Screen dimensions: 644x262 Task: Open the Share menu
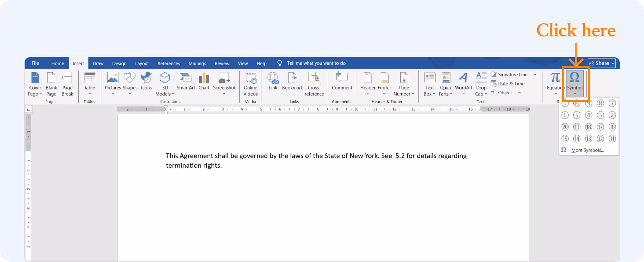click(601, 63)
